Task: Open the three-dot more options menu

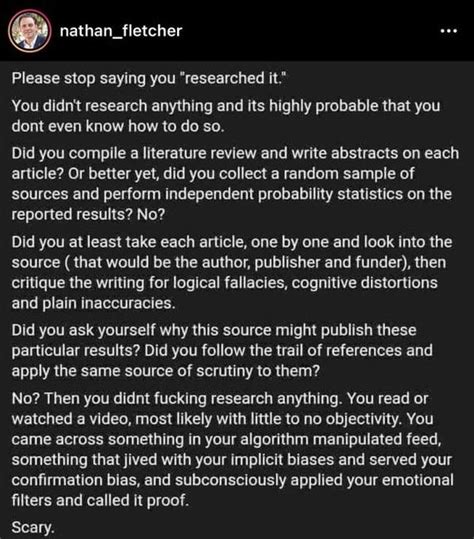Action: pyautogui.click(x=449, y=31)
